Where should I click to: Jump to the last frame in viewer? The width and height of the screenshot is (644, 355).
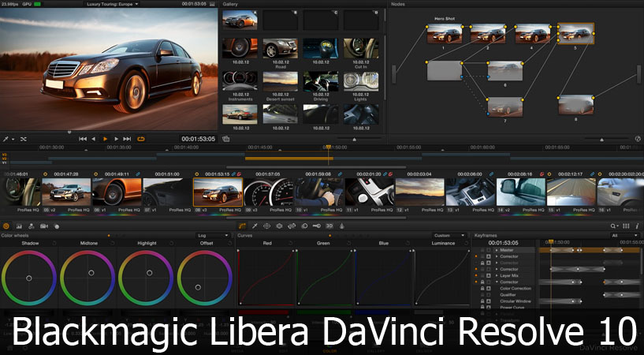point(128,139)
